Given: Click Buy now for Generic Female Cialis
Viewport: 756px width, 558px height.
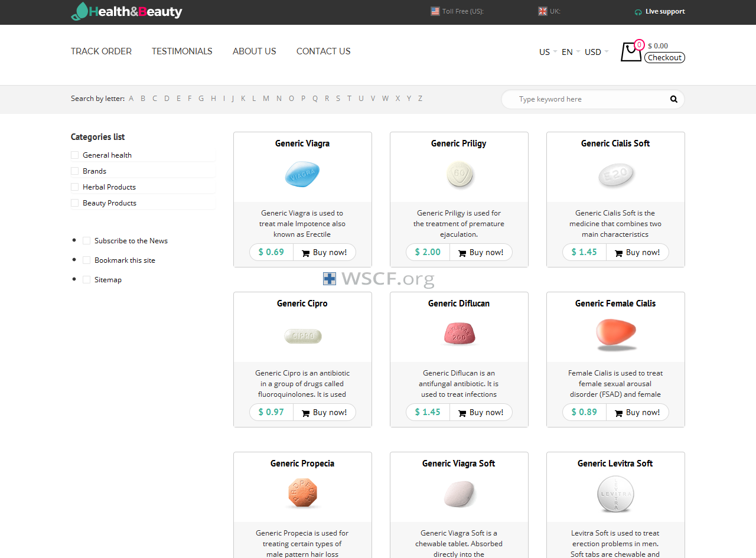Looking at the screenshot, I should pyautogui.click(x=637, y=412).
